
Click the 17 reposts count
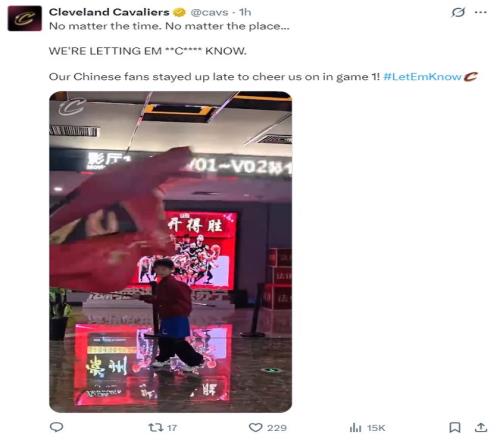tap(172, 428)
